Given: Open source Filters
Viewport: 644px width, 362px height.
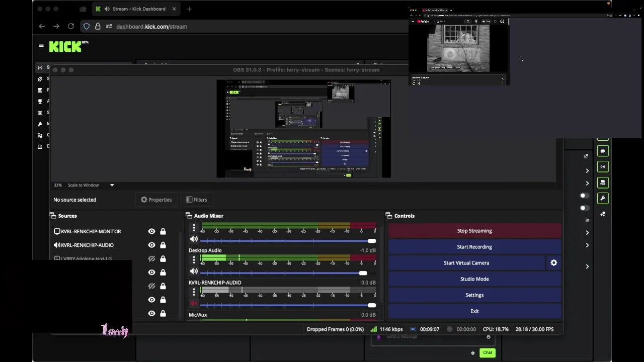Looking at the screenshot, I should click(196, 200).
